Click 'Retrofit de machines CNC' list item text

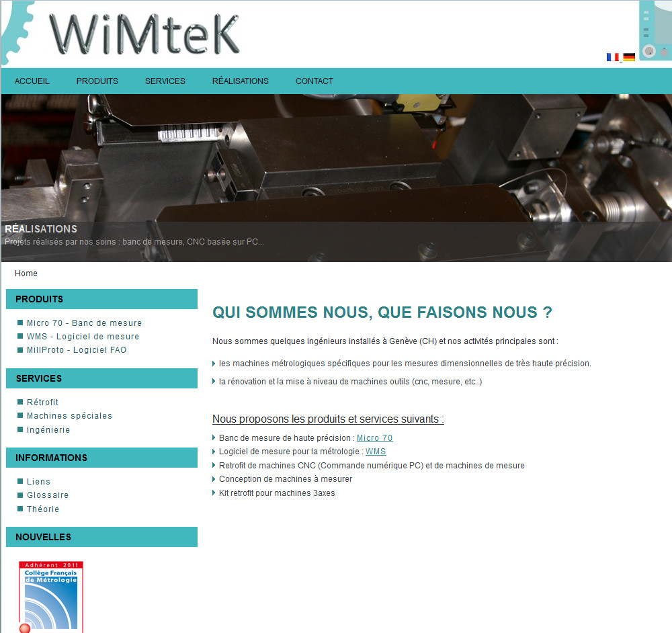(372, 466)
